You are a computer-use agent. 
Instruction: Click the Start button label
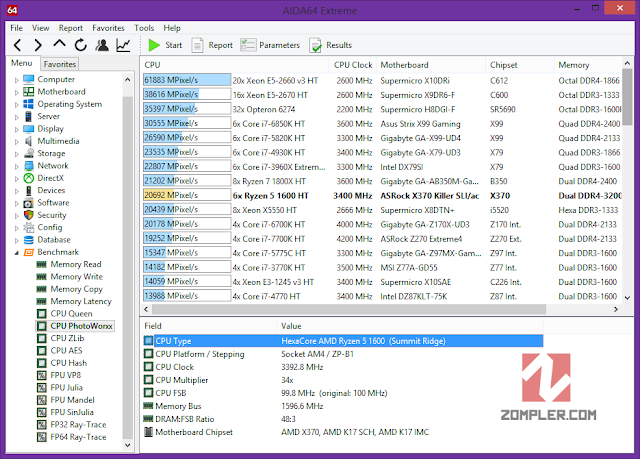click(173, 45)
